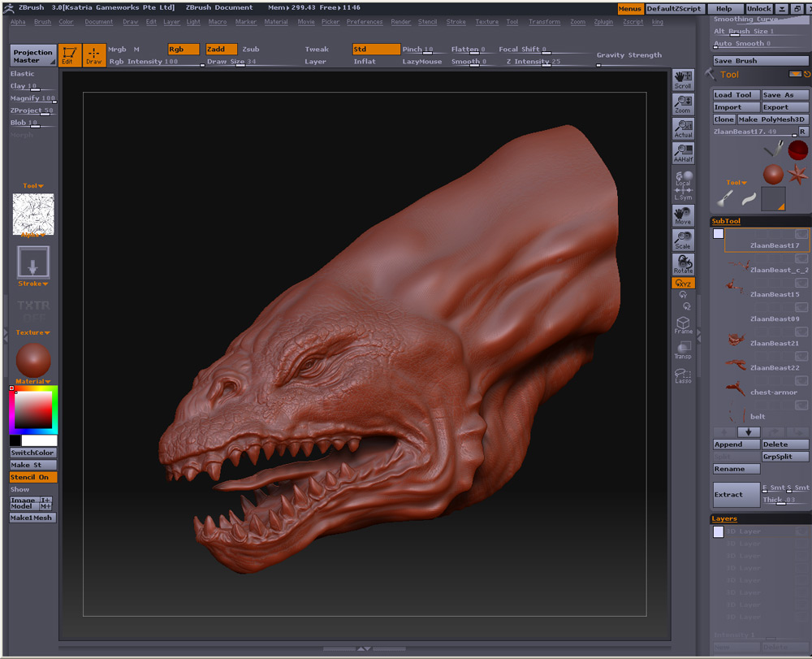Viewport: 812px width, 659px height.
Task: Toggle the Rgb paint mode
Action: (184, 50)
